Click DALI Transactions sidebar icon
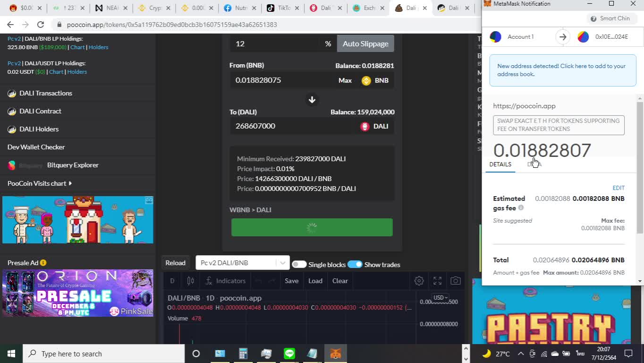 tap(12, 94)
